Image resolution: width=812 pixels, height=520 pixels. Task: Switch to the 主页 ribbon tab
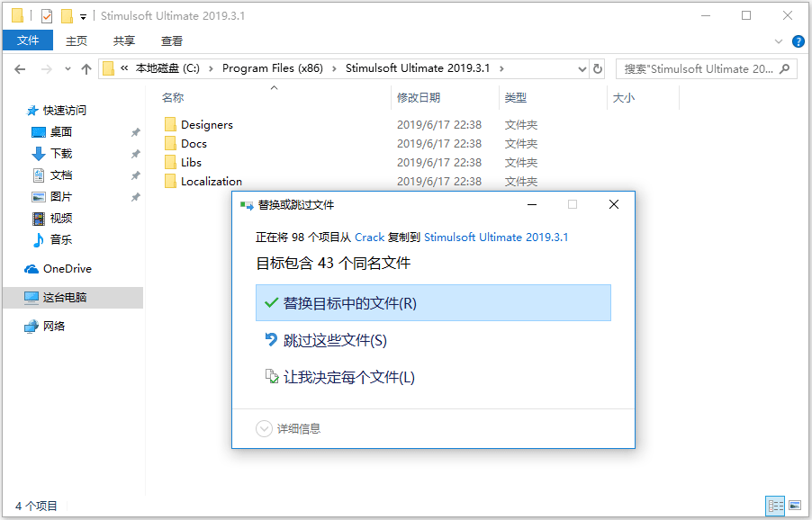pyautogui.click(x=77, y=40)
